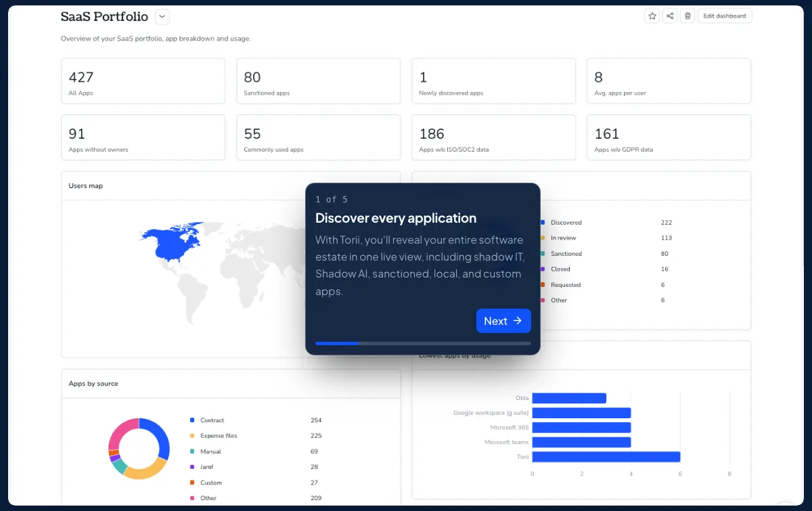Click the Torii usage bar
This screenshot has width=812, height=511.
tap(606, 457)
